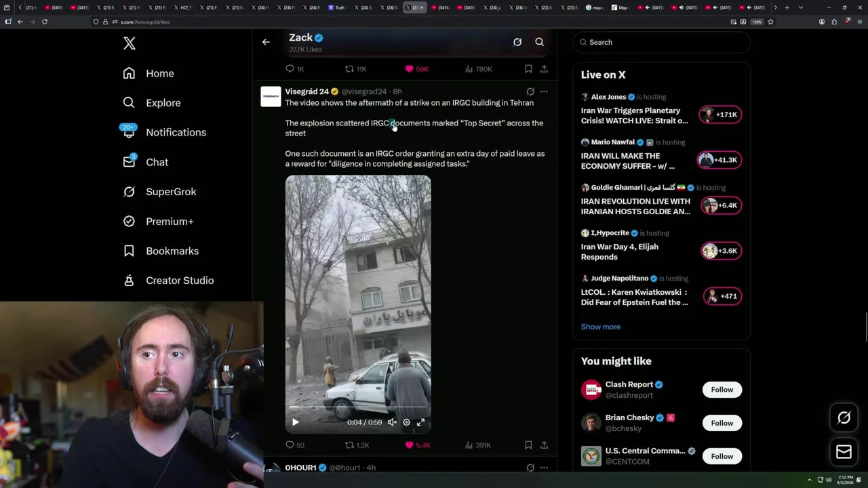Follow Brian Chesky
The height and width of the screenshot is (488, 868).
(722, 423)
